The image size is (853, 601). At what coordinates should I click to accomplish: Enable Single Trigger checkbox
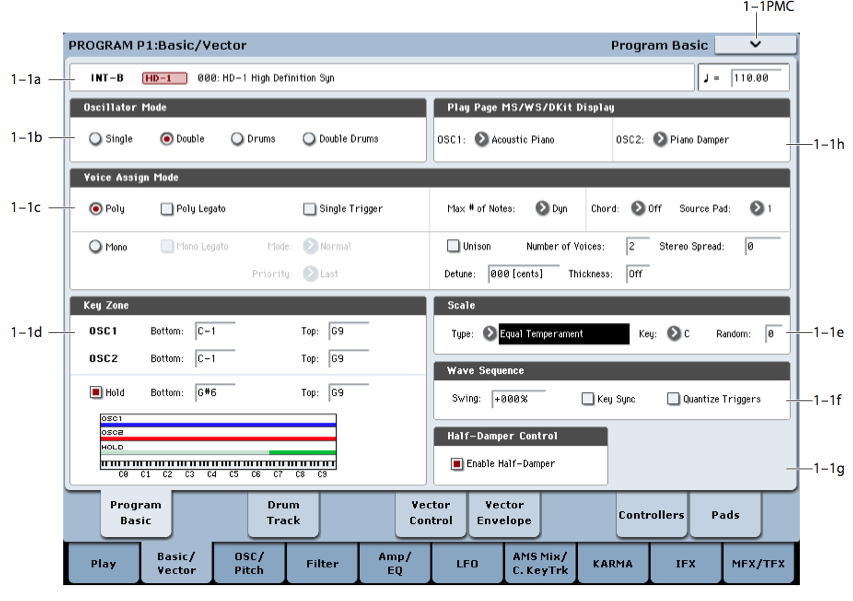pyautogui.click(x=310, y=209)
